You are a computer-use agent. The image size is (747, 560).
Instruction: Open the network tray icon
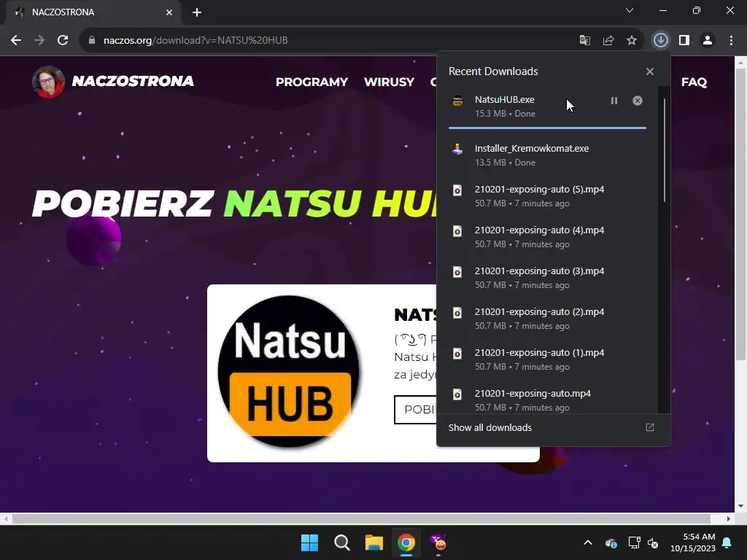(634, 542)
